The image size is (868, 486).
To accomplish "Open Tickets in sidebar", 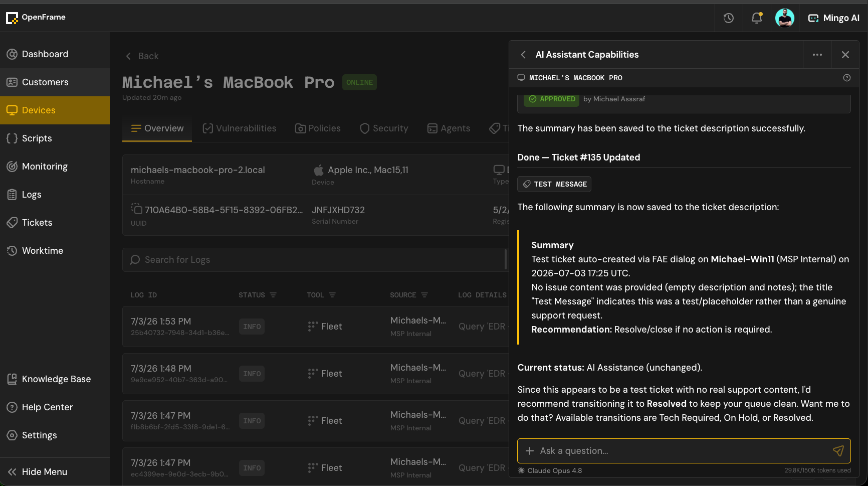I will (55, 223).
